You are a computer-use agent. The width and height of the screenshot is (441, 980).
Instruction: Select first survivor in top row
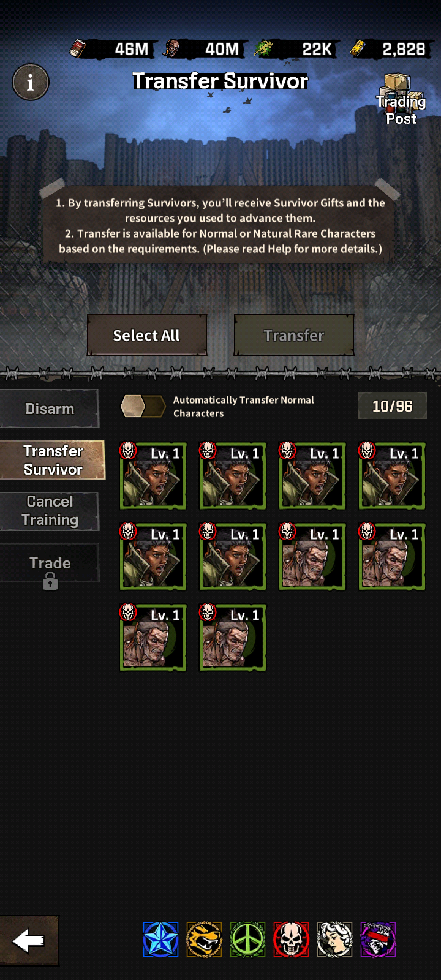(x=153, y=476)
